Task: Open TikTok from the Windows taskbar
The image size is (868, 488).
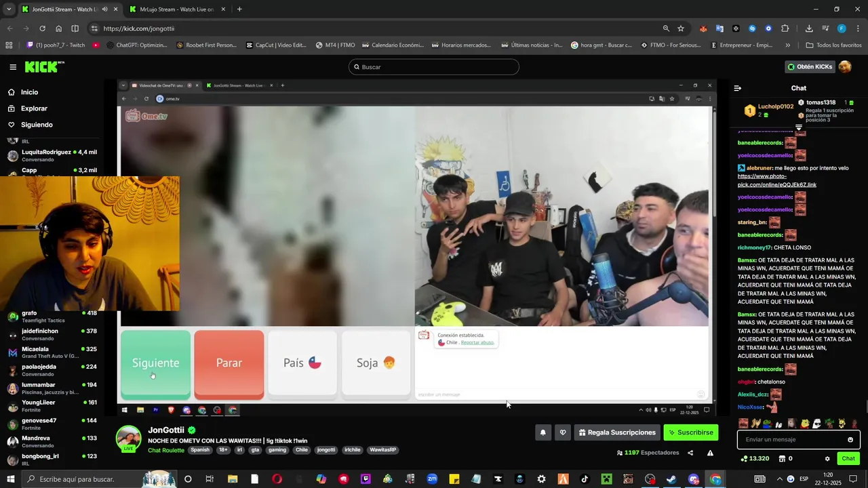Action: pos(585,479)
